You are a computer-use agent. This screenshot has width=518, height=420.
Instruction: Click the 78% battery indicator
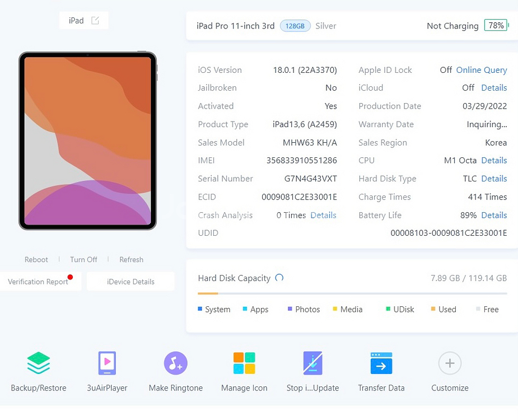[496, 25]
